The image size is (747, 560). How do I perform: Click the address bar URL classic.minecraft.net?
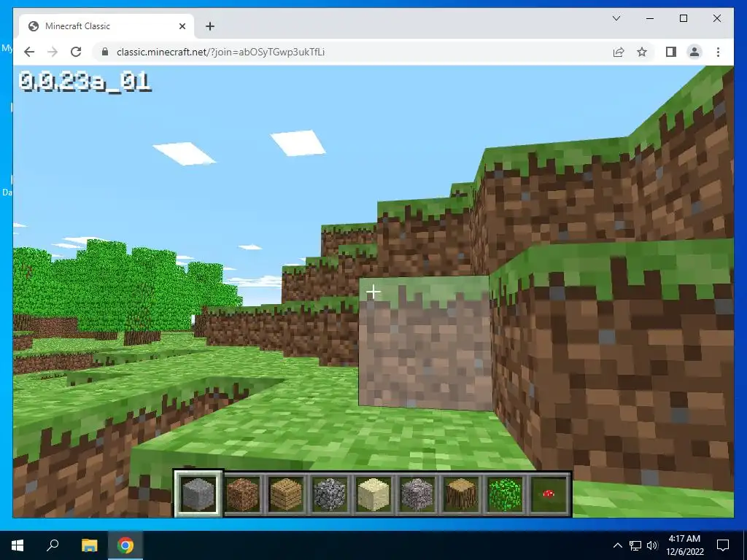click(x=220, y=52)
